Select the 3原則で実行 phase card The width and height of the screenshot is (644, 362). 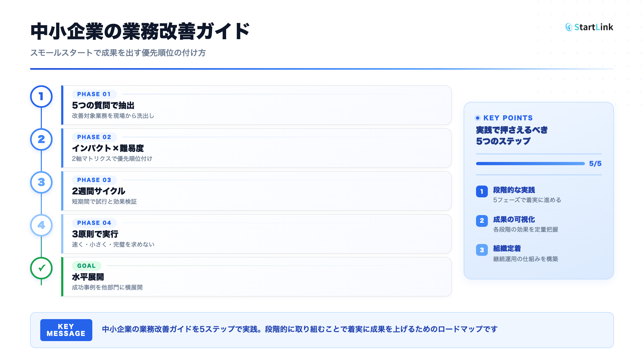(x=256, y=234)
